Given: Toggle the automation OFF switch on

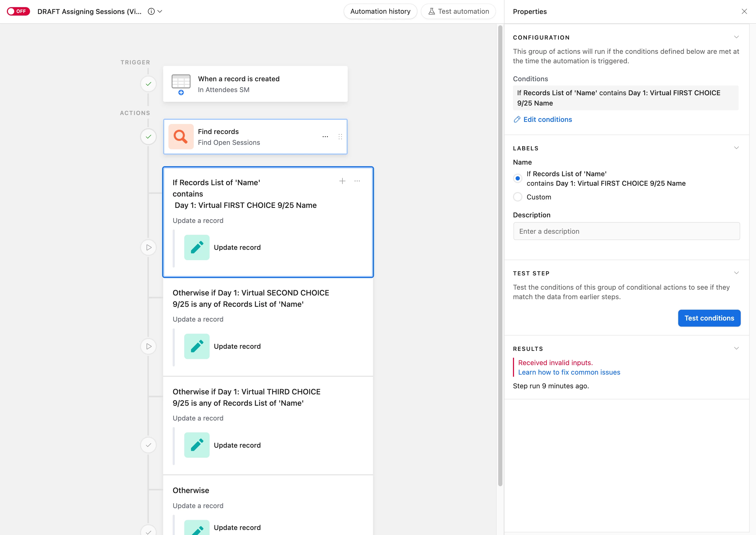Looking at the screenshot, I should tap(18, 11).
